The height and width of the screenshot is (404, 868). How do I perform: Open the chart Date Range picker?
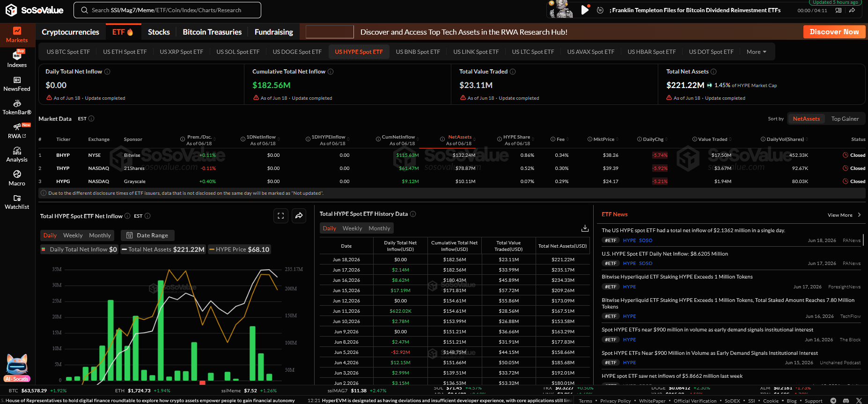[x=147, y=235]
